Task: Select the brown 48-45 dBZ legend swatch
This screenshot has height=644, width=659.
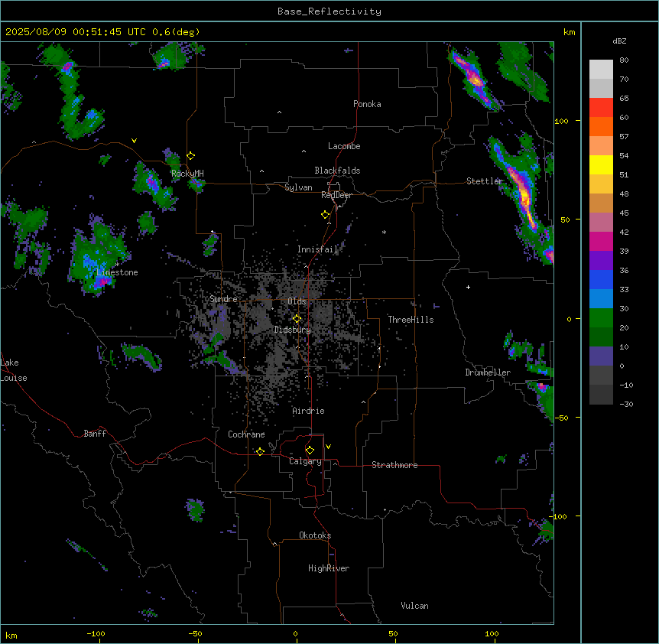Action: click(601, 203)
